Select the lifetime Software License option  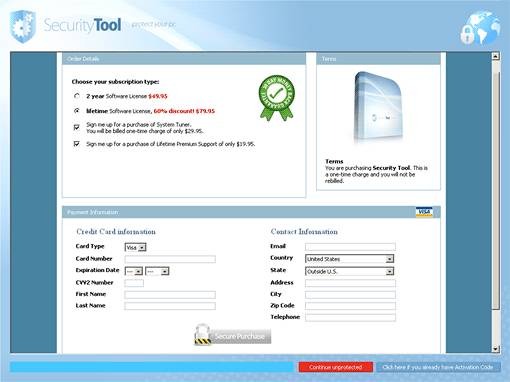pos(77,111)
